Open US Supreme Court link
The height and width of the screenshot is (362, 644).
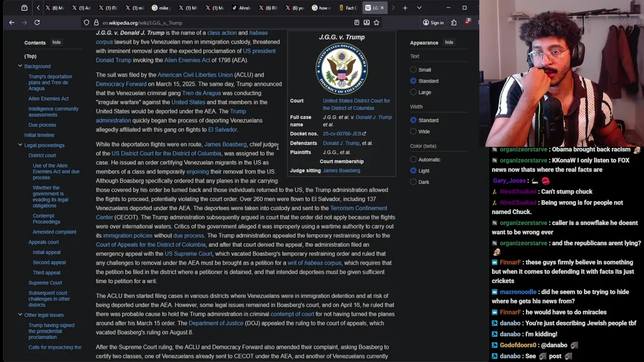click(x=188, y=254)
